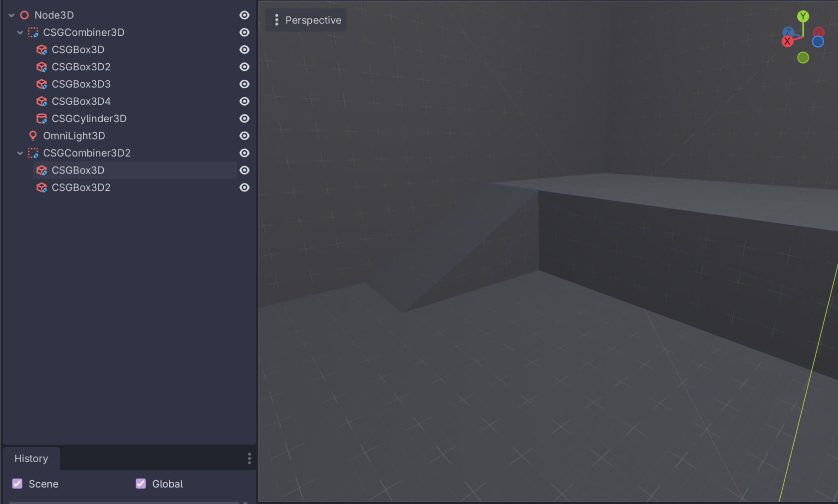Switch to the History tab
The width and height of the screenshot is (838, 504).
coord(31,458)
